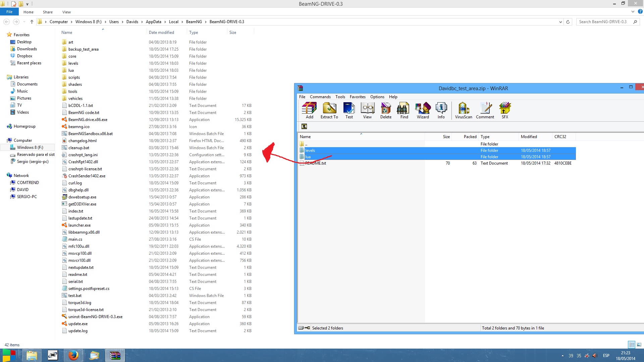Switch to large icons view toggle
The image size is (644, 362).
point(639,345)
